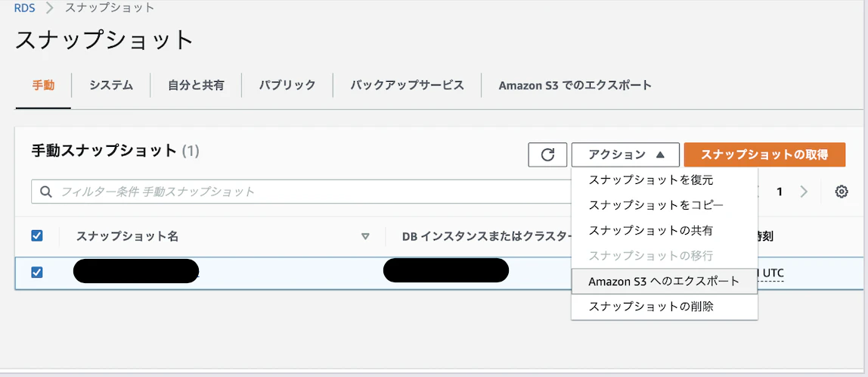Viewport: 868px width, 377px height.
Task: Switch to the システム tab
Action: [111, 86]
